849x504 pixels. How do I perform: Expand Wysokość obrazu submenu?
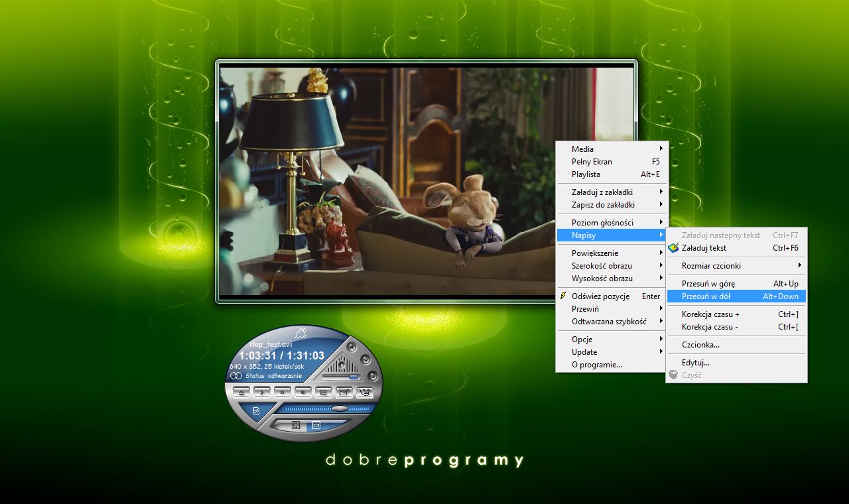612,278
